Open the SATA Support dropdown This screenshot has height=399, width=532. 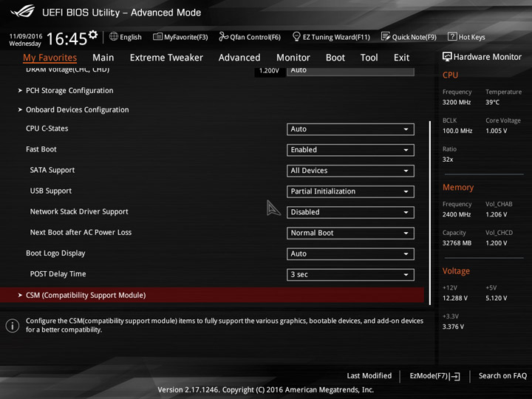[350, 171]
